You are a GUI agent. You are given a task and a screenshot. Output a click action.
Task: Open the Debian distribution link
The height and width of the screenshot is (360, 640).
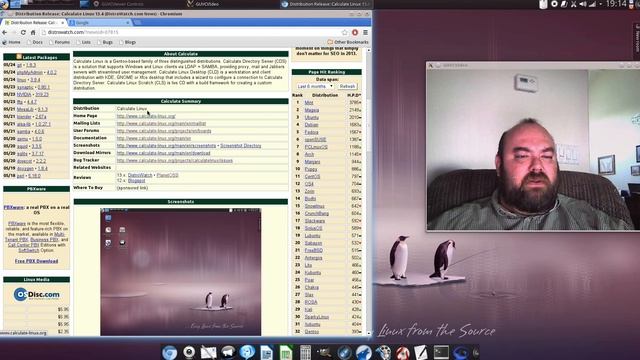pos(311,125)
